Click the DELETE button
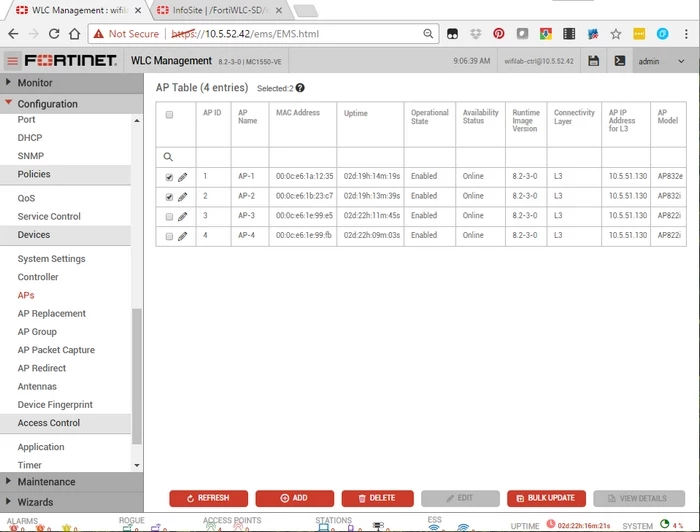The image size is (700, 532). pyautogui.click(x=378, y=498)
